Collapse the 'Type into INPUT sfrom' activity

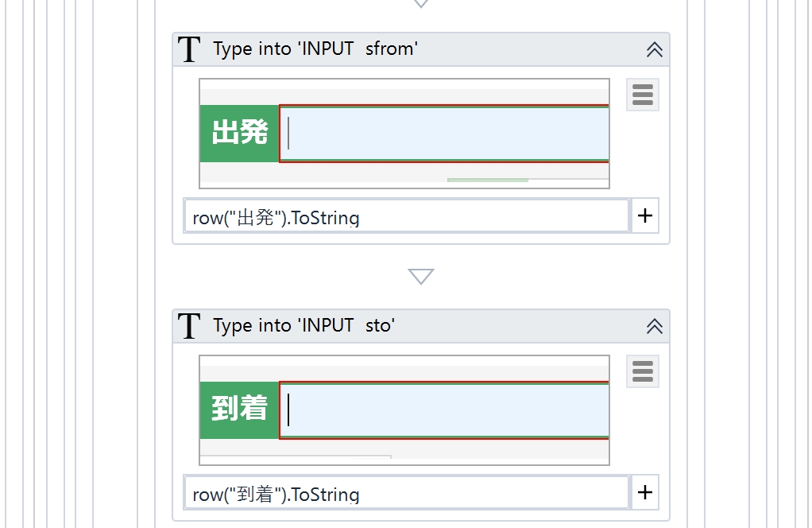point(655,50)
